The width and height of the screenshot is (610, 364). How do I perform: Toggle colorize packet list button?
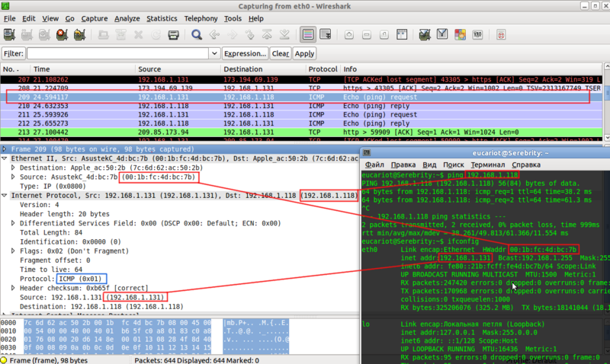click(x=307, y=35)
